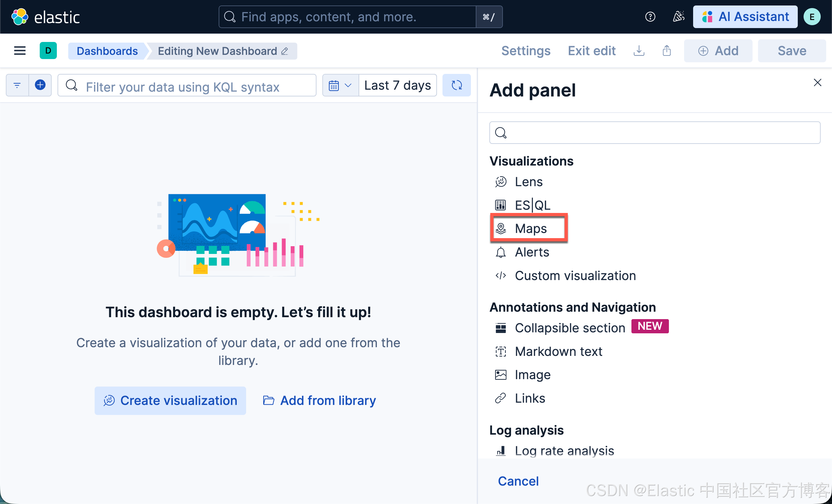
Task: Select Lens visualization option
Action: click(x=528, y=182)
